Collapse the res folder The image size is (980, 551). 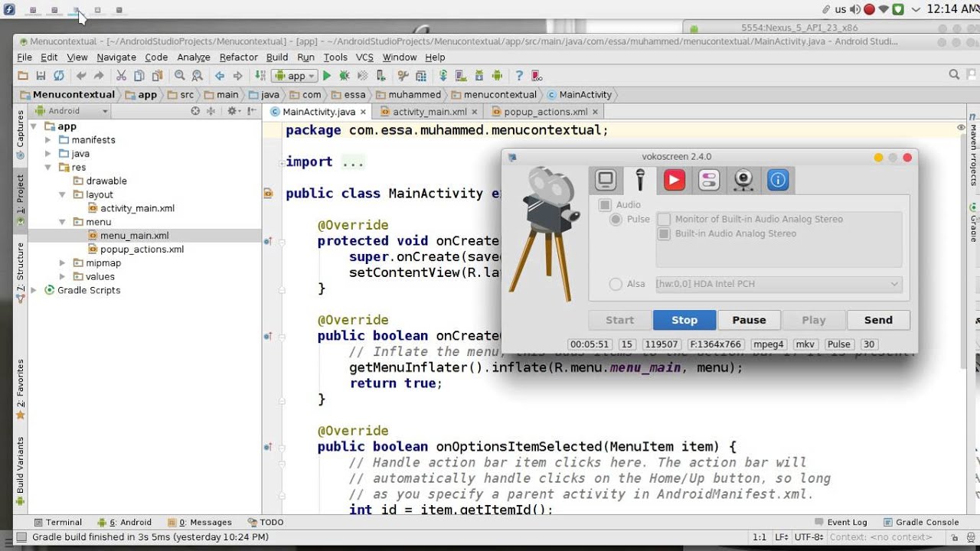(48, 168)
